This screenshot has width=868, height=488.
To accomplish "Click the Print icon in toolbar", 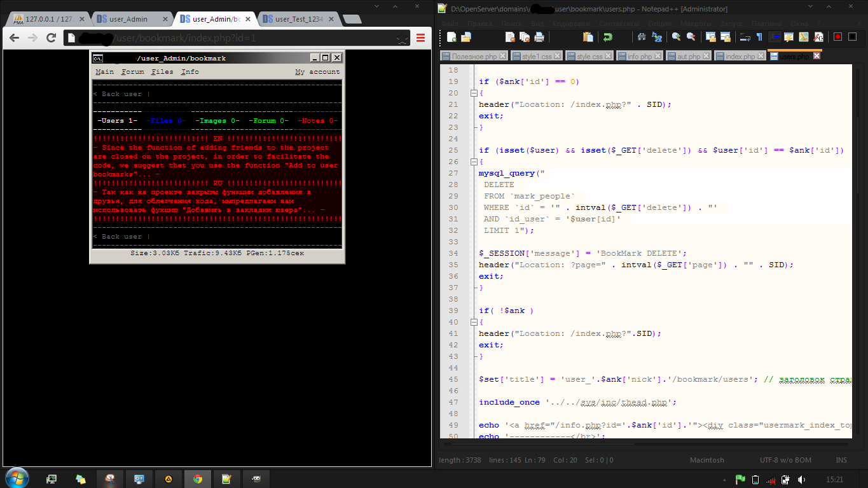I will [539, 37].
